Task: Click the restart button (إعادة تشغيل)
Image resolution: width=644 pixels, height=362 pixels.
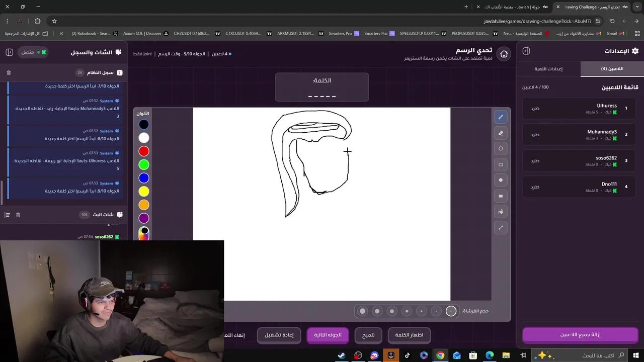Action: click(279, 335)
